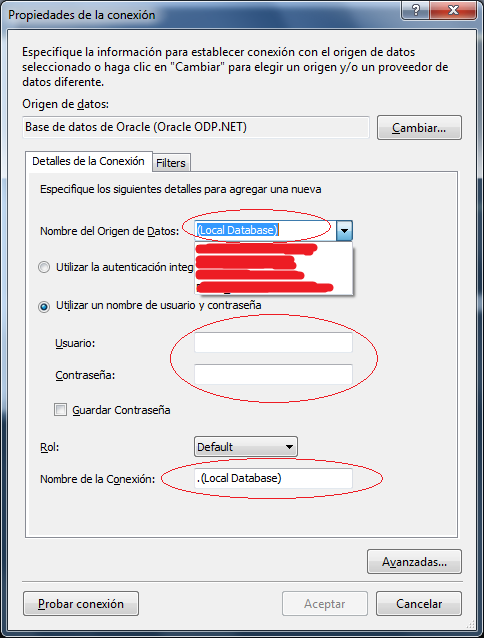
Task: Click the Usuario input field
Action: pos(273,343)
